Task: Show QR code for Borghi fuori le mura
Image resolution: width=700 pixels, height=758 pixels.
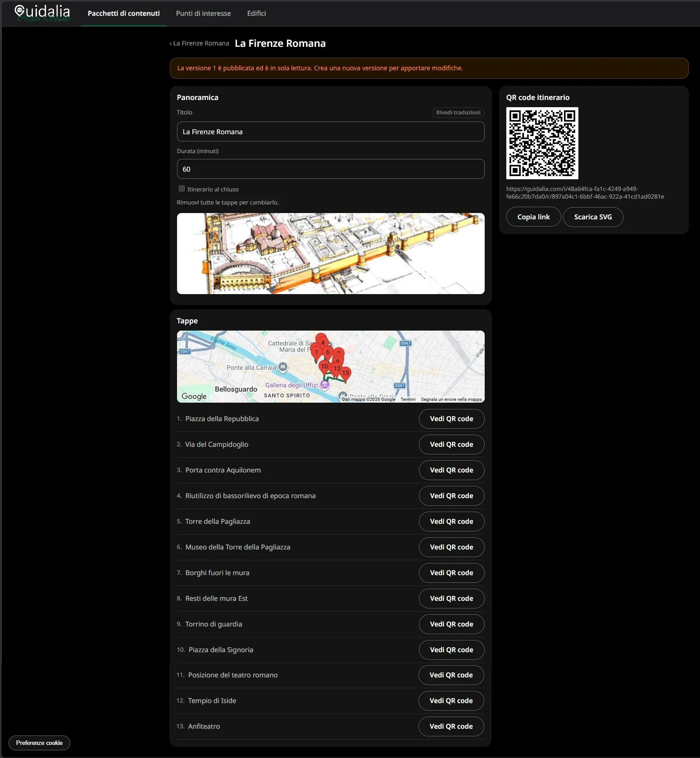Action: pos(452,573)
